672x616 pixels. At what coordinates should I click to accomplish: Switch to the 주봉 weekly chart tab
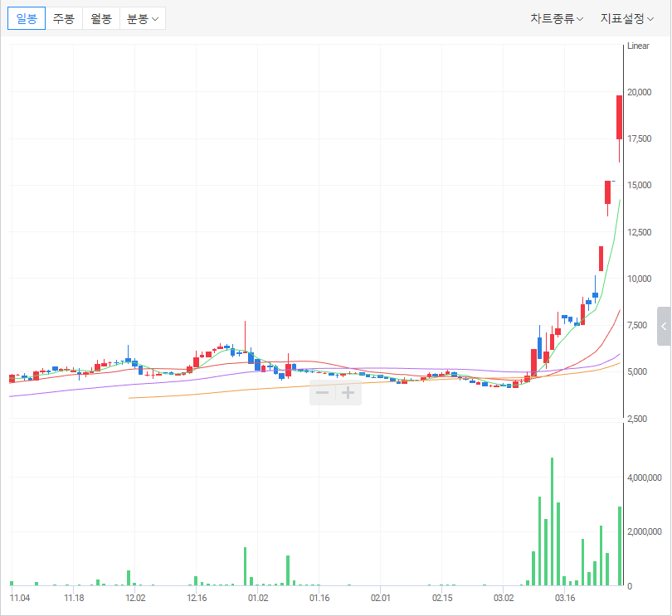point(64,18)
